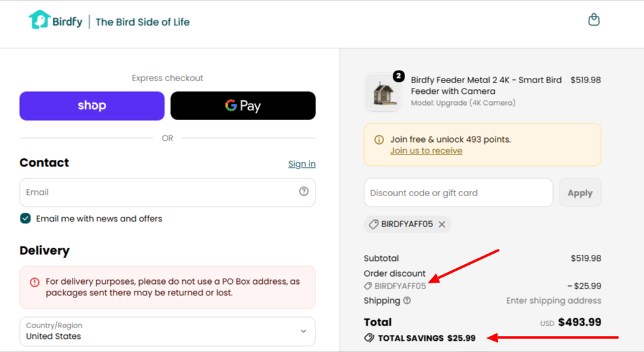Click the Sign in link
644x352 pixels.
coord(302,164)
